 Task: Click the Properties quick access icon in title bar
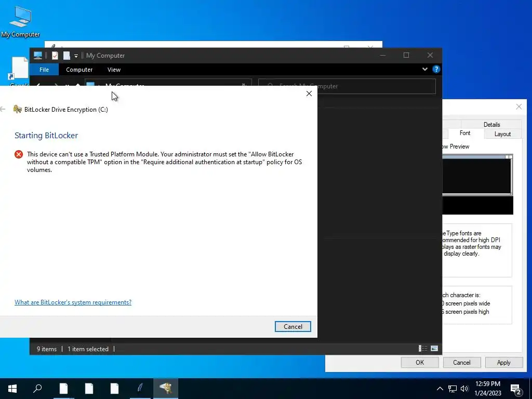point(55,55)
